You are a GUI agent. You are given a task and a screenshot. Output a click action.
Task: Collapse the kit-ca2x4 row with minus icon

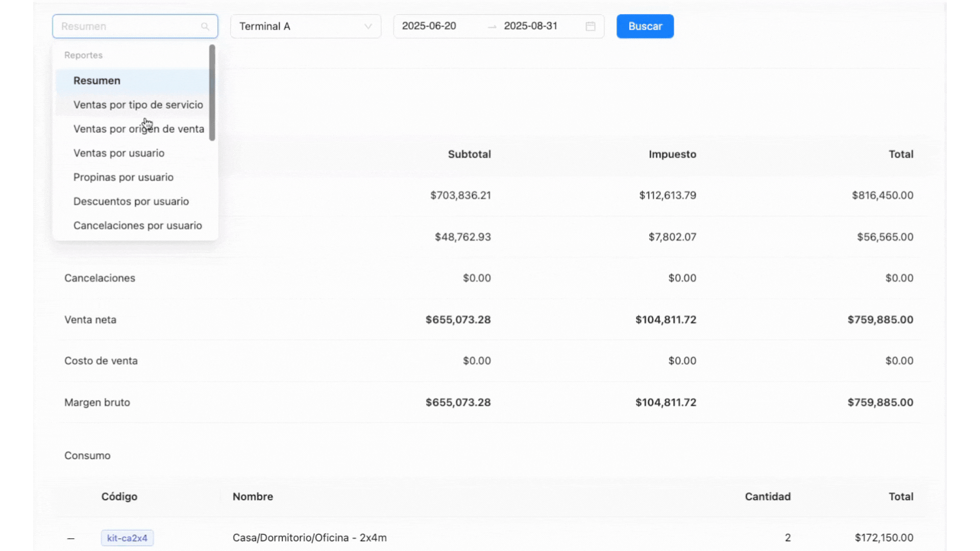(71, 538)
